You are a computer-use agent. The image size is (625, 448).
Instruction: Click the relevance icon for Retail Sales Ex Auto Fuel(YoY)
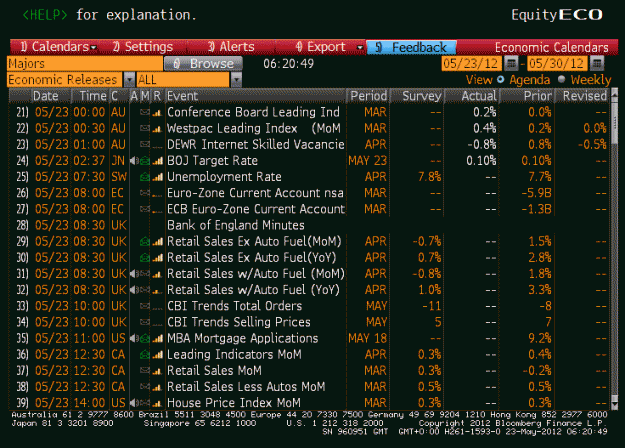pos(158,257)
